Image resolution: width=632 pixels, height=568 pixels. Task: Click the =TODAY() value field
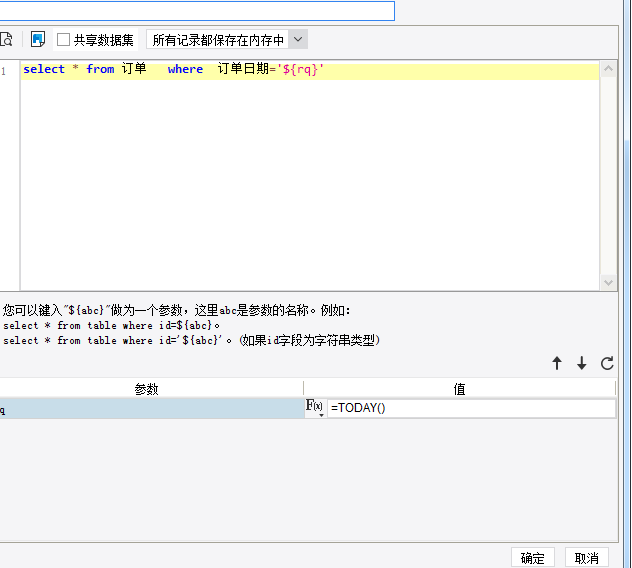472,408
